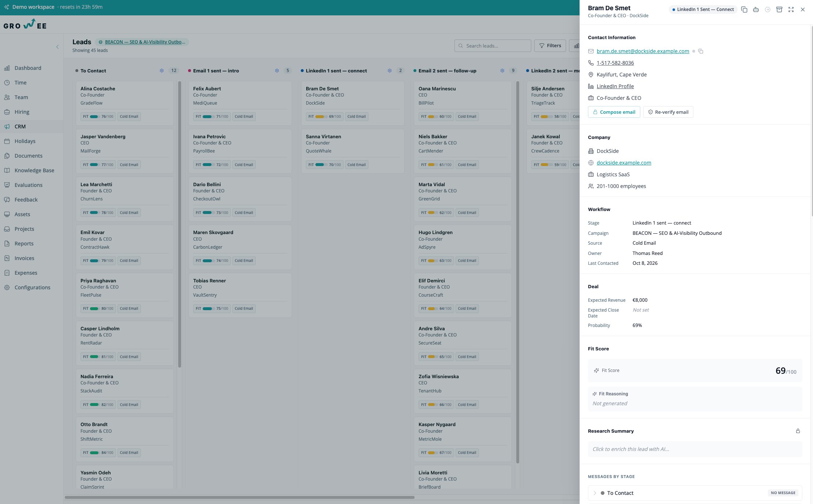Collapse the left sidebar with arrow
The width and height of the screenshot is (813, 504).
[57, 47]
